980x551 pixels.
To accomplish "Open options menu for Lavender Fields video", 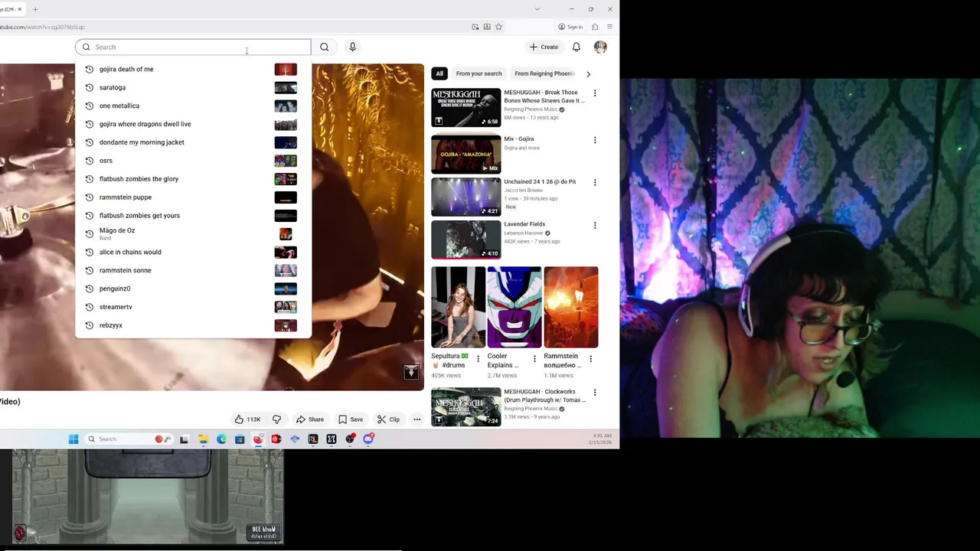I will tap(595, 225).
